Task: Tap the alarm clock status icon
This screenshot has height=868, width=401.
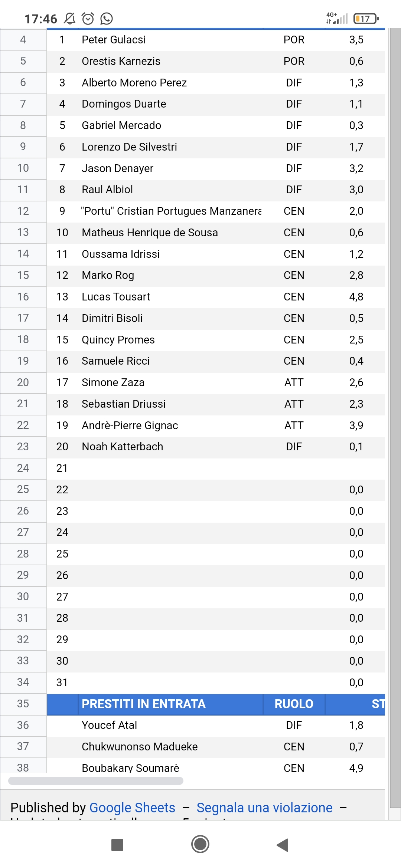Action: (x=88, y=19)
